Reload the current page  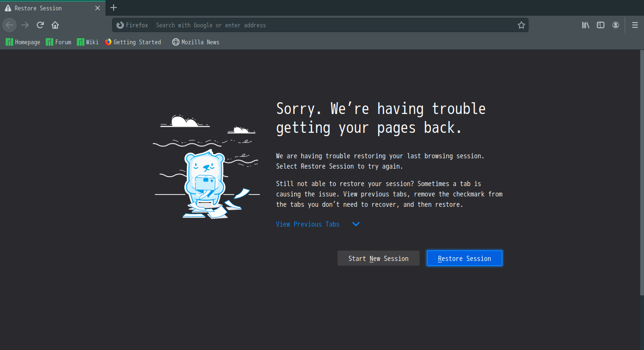(40, 25)
